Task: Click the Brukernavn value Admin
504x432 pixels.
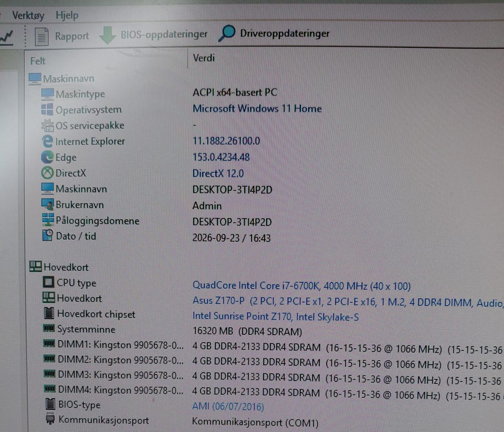Action: tap(207, 206)
